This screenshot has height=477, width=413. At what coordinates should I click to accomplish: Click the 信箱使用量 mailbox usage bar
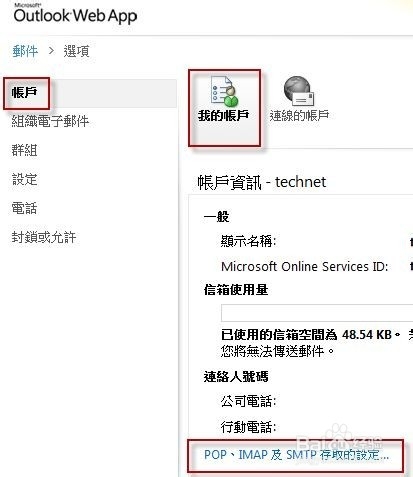(x=317, y=313)
